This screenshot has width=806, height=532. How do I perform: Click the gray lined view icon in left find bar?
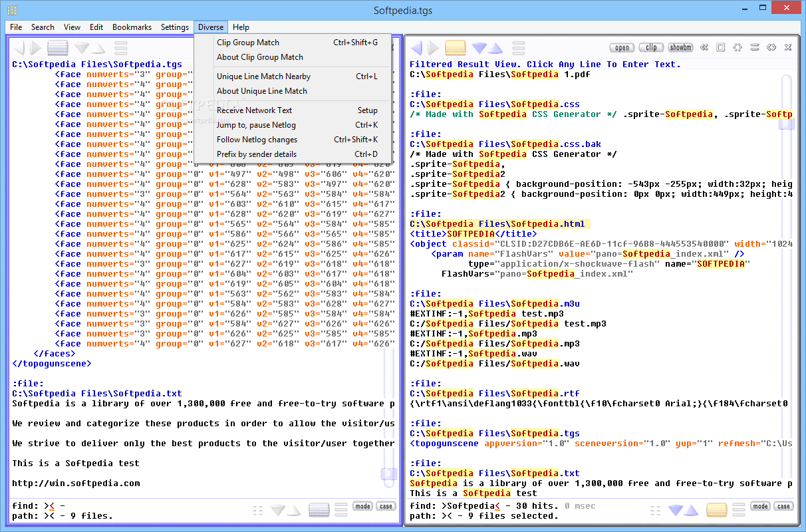(x=319, y=510)
